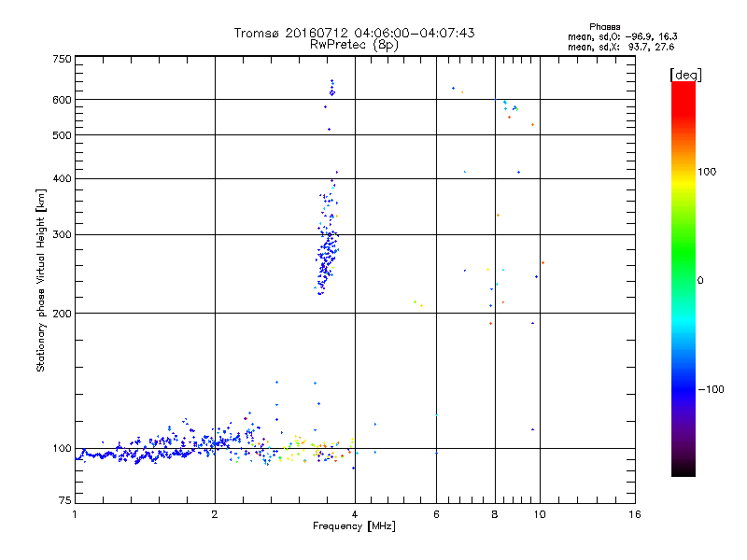747x560 pixels.
Task: Click the green data point near 5.5 MHz, 210 km
Action: (415, 301)
